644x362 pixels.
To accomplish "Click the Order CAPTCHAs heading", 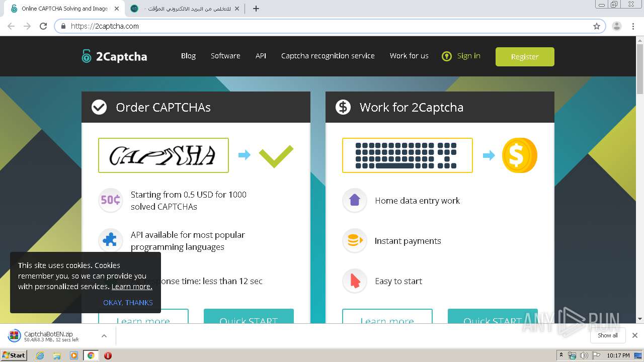I will pyautogui.click(x=163, y=107).
